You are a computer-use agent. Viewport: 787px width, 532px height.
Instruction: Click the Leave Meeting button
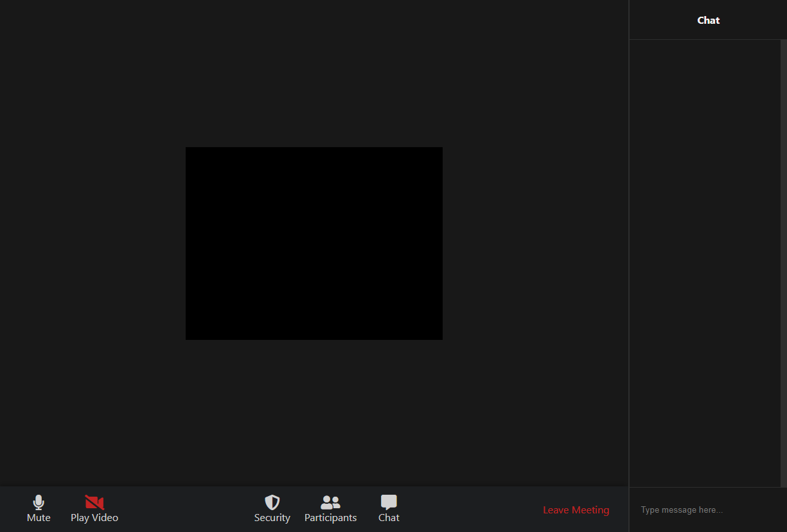tap(576, 510)
